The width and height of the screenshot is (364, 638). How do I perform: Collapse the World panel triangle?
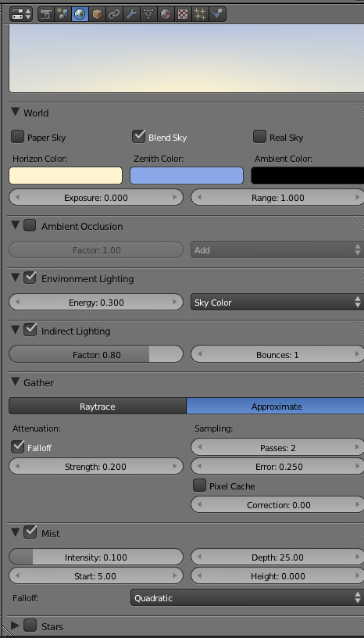click(x=16, y=112)
